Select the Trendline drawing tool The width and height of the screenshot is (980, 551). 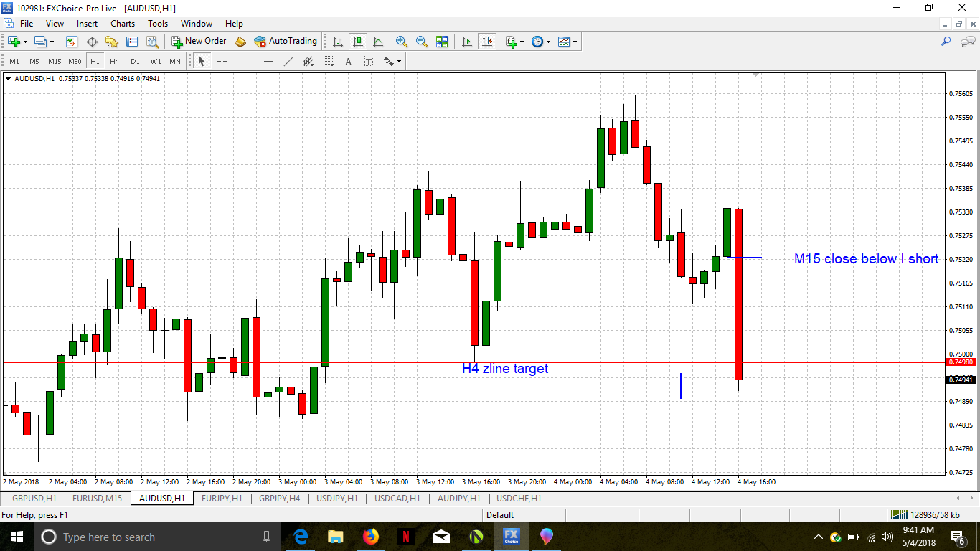pos(288,61)
